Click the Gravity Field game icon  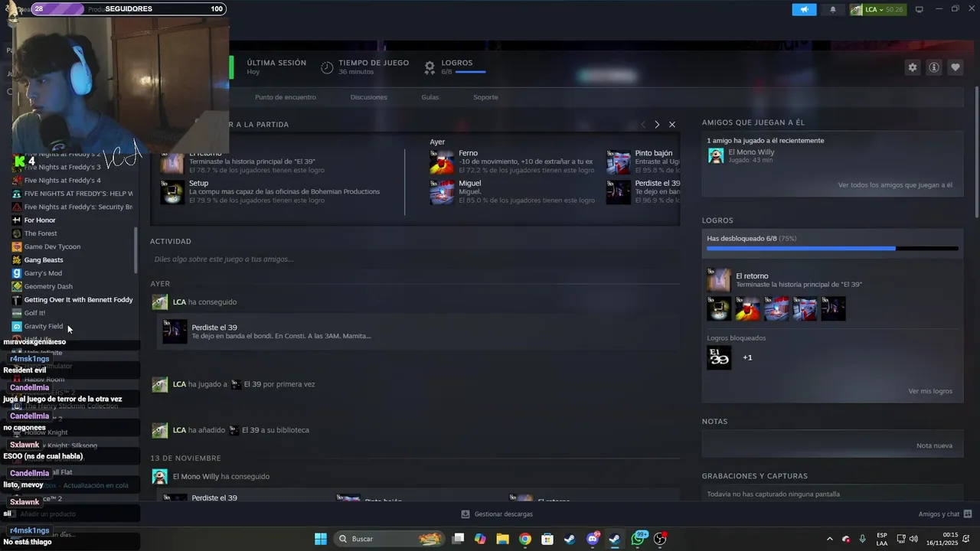pos(17,326)
